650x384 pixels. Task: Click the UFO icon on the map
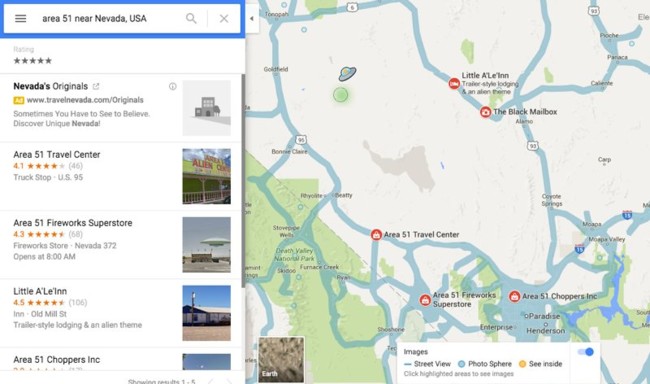point(347,73)
